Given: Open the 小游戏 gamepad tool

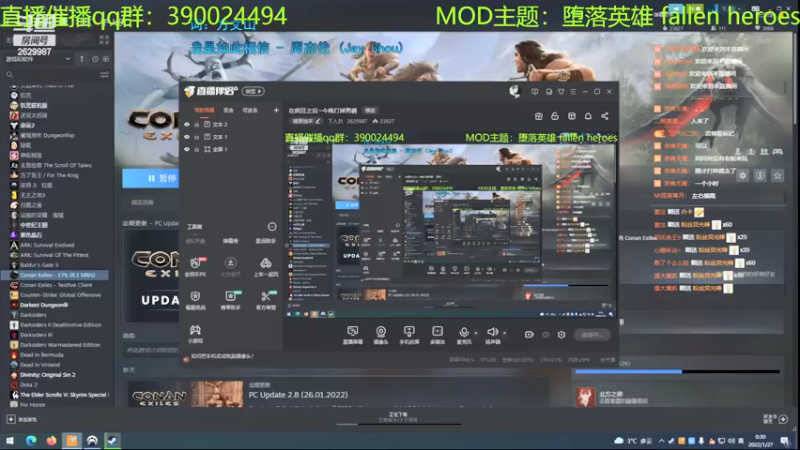Looking at the screenshot, I should point(195,334).
